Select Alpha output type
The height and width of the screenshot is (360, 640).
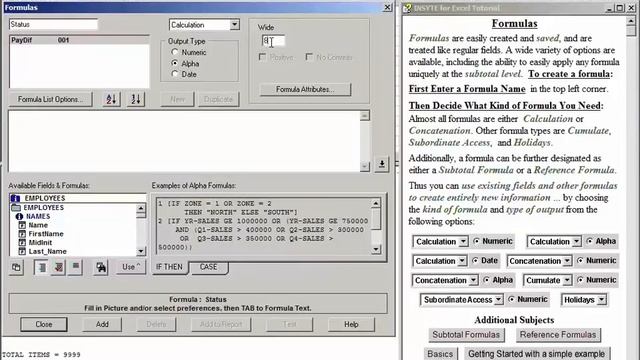click(x=175, y=63)
